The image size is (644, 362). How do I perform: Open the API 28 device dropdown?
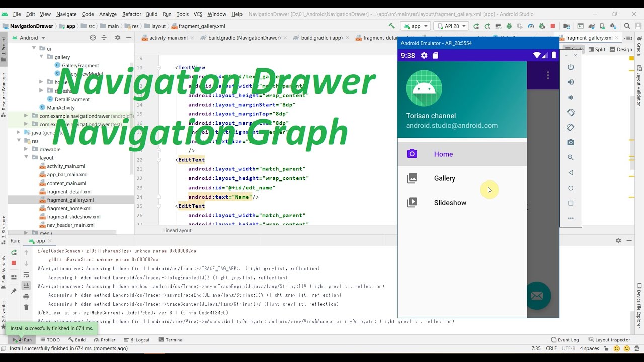click(451, 26)
